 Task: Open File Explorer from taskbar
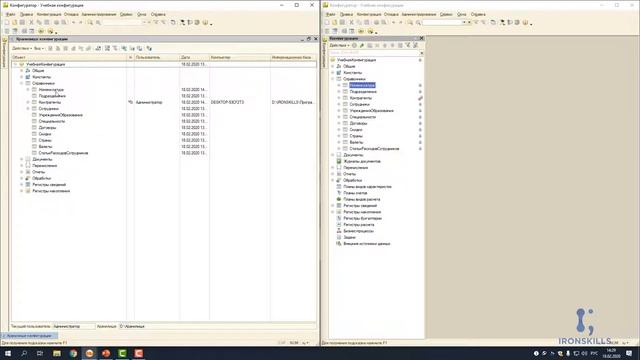point(57,353)
